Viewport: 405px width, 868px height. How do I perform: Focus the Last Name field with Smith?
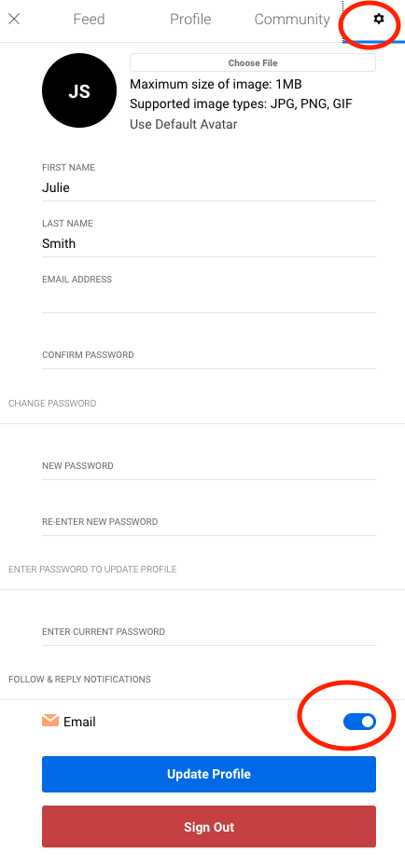(x=209, y=243)
